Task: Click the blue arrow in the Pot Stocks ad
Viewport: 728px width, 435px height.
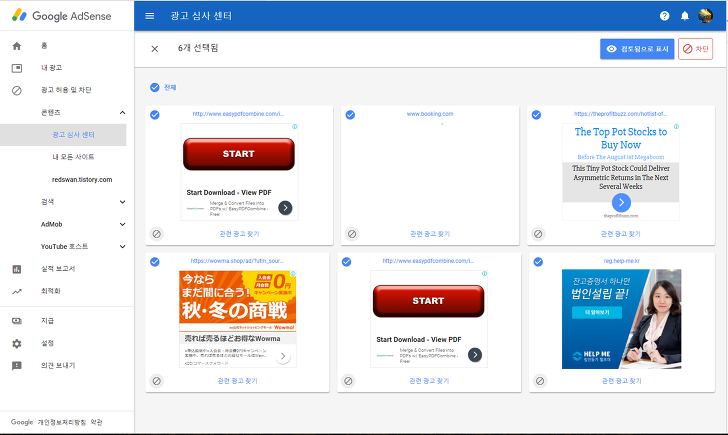Action: point(621,202)
